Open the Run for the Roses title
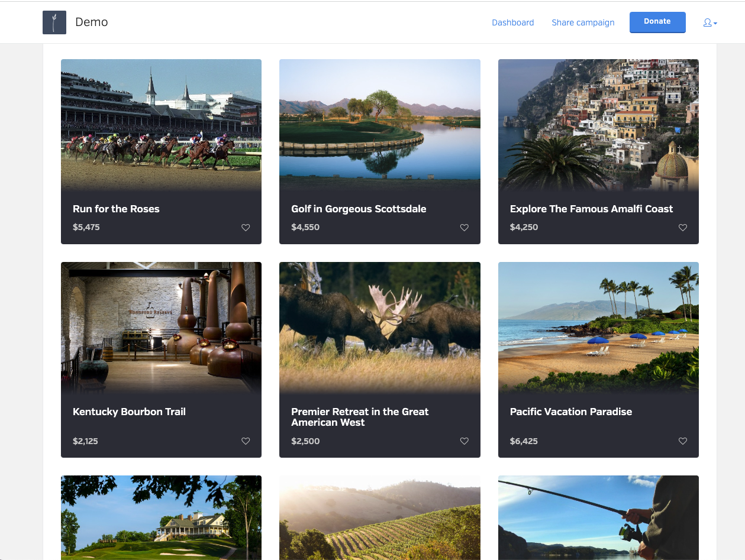Image resolution: width=745 pixels, height=560 pixels. pyautogui.click(x=116, y=209)
